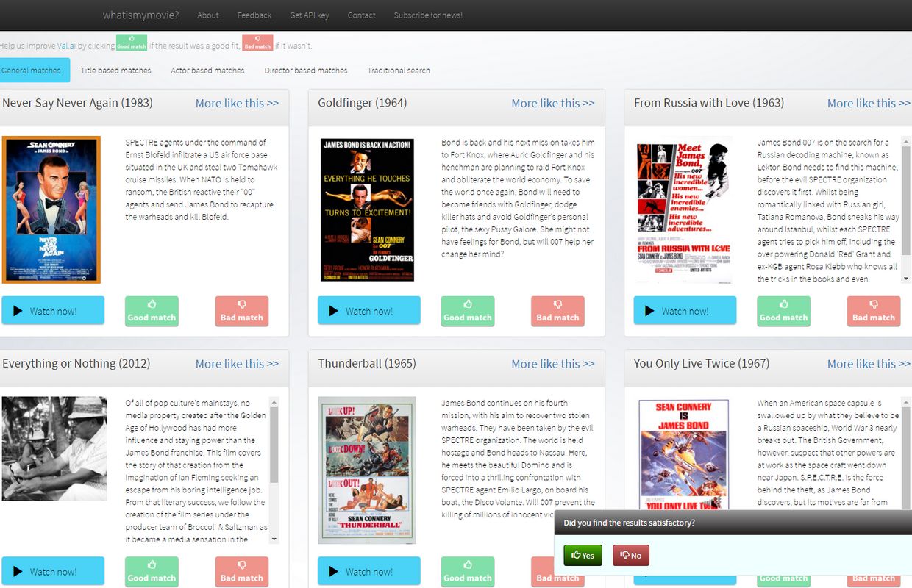Mark Everything or Nothing as bad match

[241, 571]
